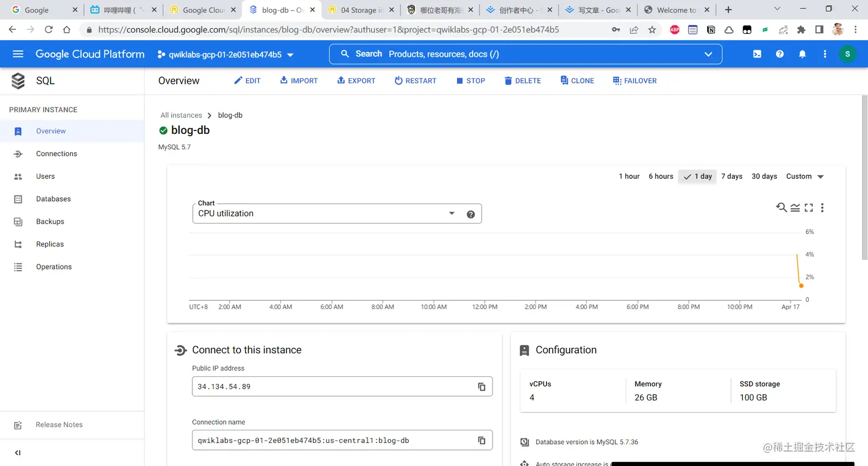Open the browser home page
This screenshot has width=868, height=466.
tap(67, 30)
